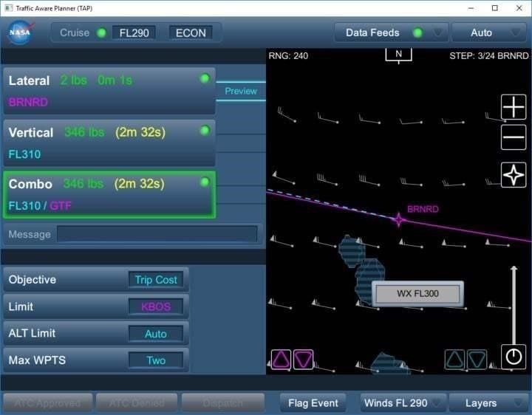The width and height of the screenshot is (532, 415).
Task: Minimize the Traffic Aware Planner window
Action: coord(471,8)
